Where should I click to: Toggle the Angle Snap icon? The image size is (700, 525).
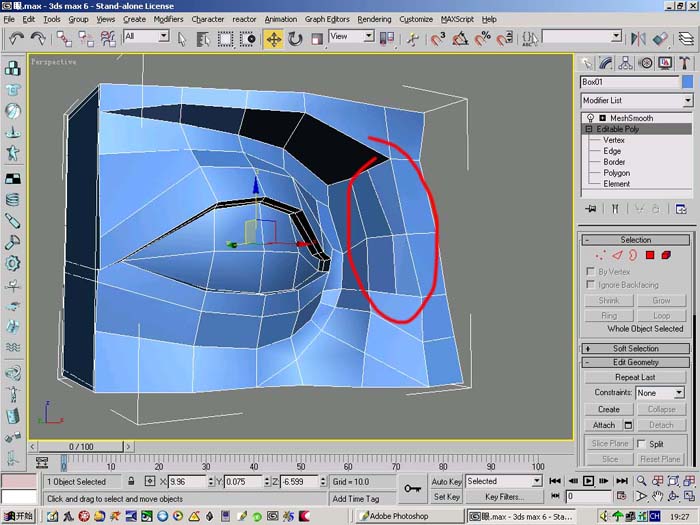click(460, 39)
